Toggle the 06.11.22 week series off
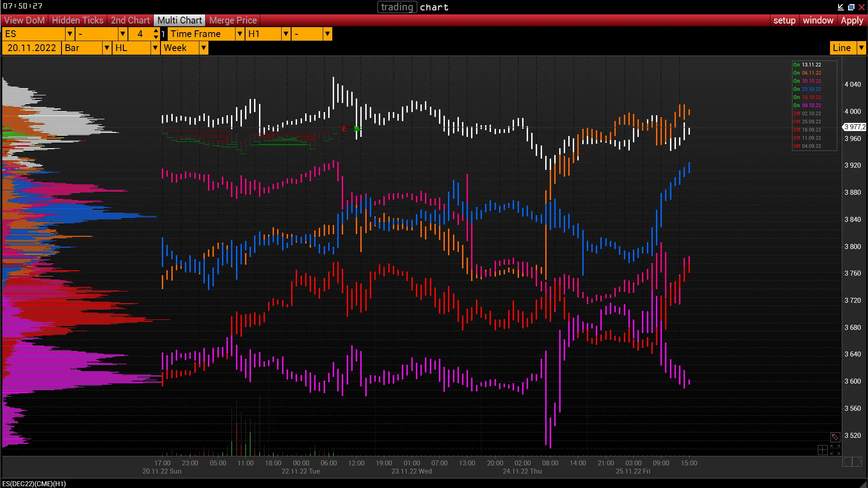The width and height of the screenshot is (868, 488). pos(807,73)
